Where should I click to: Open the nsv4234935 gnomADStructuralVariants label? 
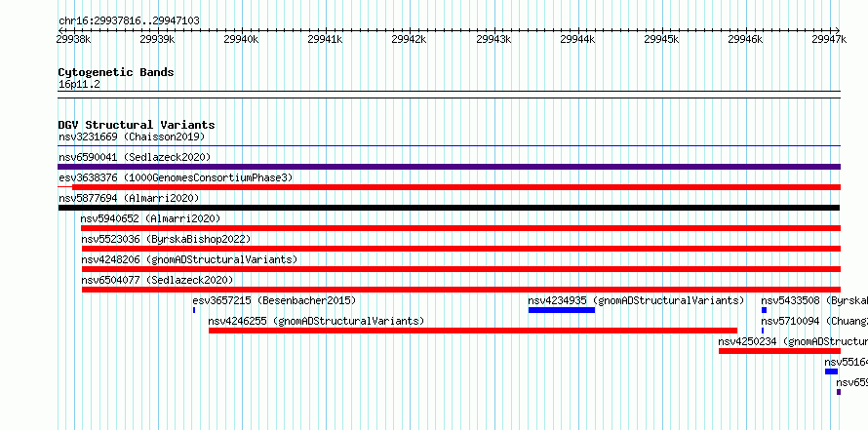[x=636, y=300]
